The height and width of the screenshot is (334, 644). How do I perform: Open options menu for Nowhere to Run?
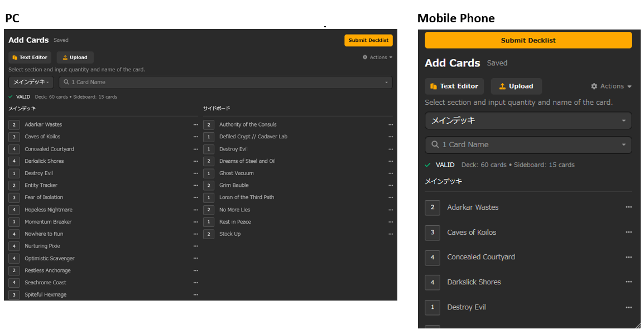(x=195, y=234)
